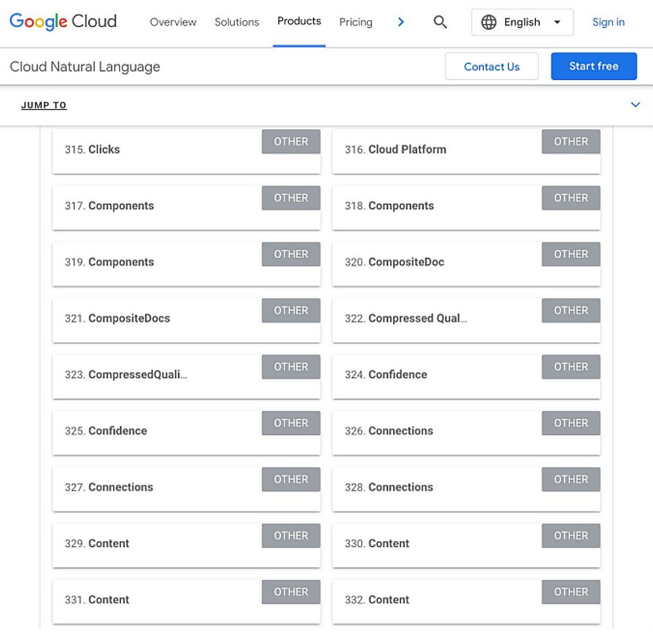The height and width of the screenshot is (644, 653).
Task: Expand hidden navigation items via arrow icon
Action: (x=401, y=21)
